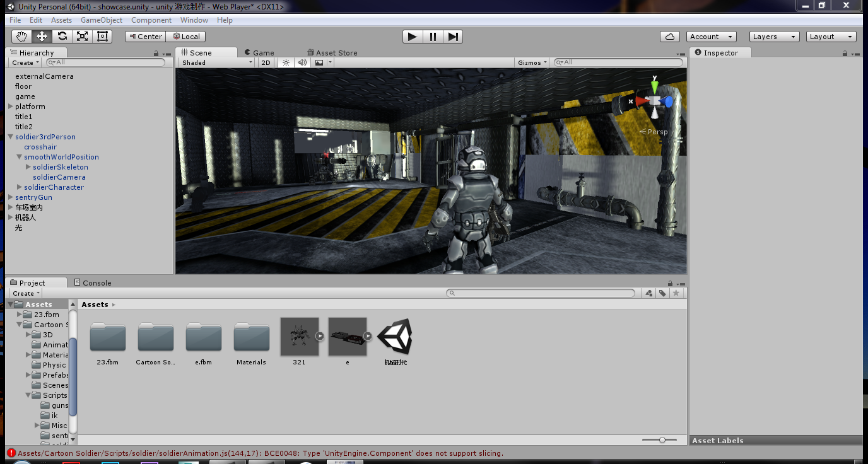
Task: Open the Layers dropdown
Action: 775,37
